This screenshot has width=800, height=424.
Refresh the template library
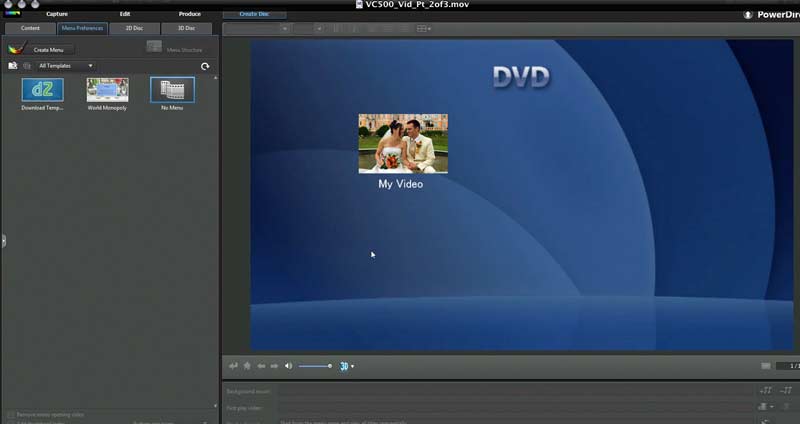[x=205, y=66]
